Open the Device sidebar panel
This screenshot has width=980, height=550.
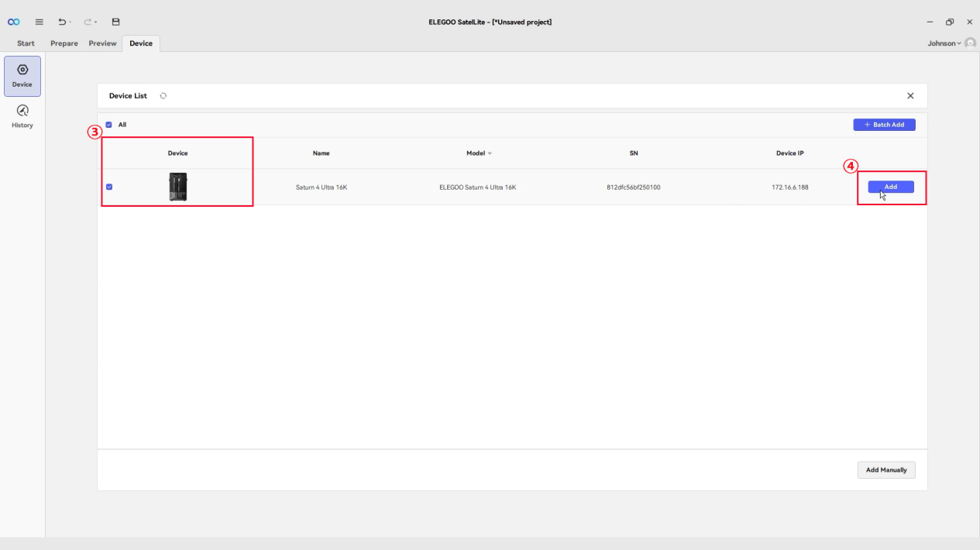[x=22, y=76]
